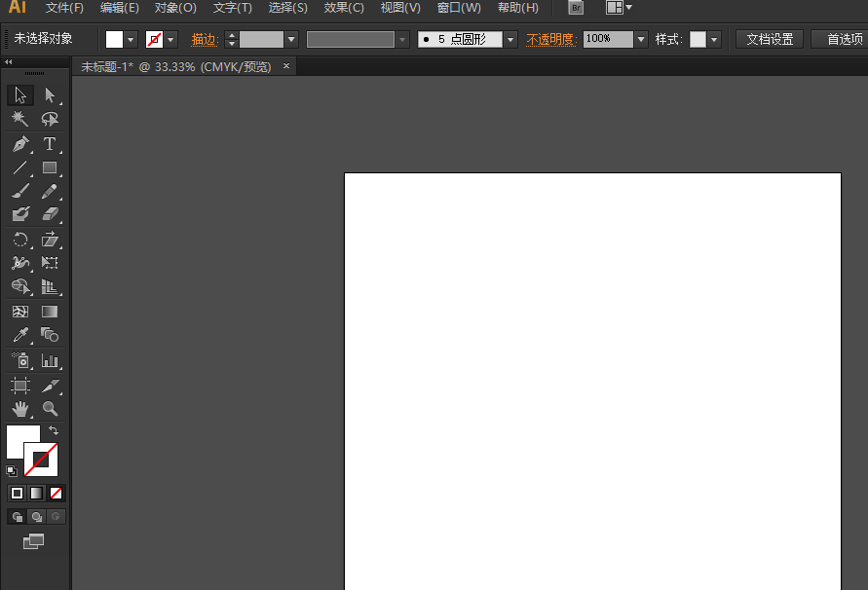Open the 5 点圆形 brush dropdown
868x590 pixels.
[510, 39]
